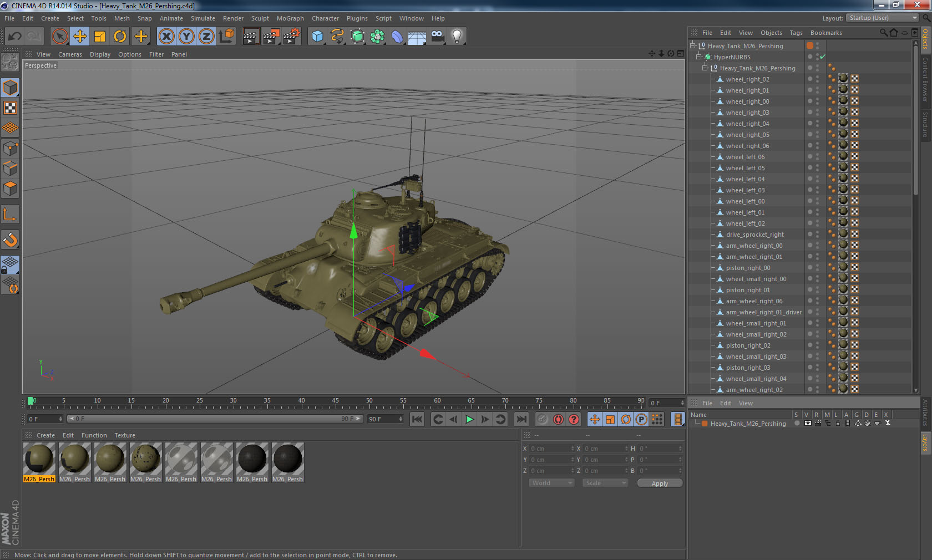The width and height of the screenshot is (932, 560).
Task: Select the first M26_Persh material
Action: 39,462
